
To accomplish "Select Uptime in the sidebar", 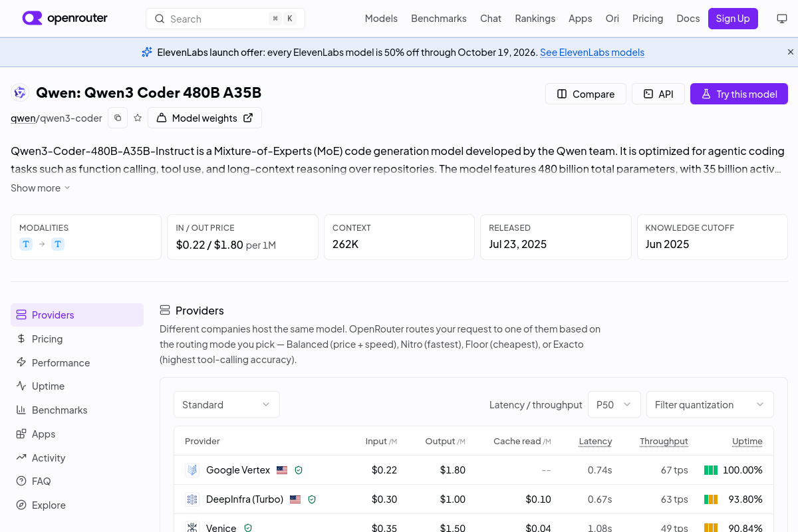I will (77, 386).
